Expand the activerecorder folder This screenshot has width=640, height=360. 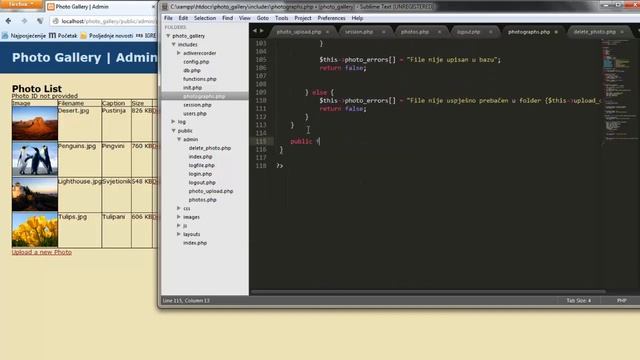tap(179, 53)
